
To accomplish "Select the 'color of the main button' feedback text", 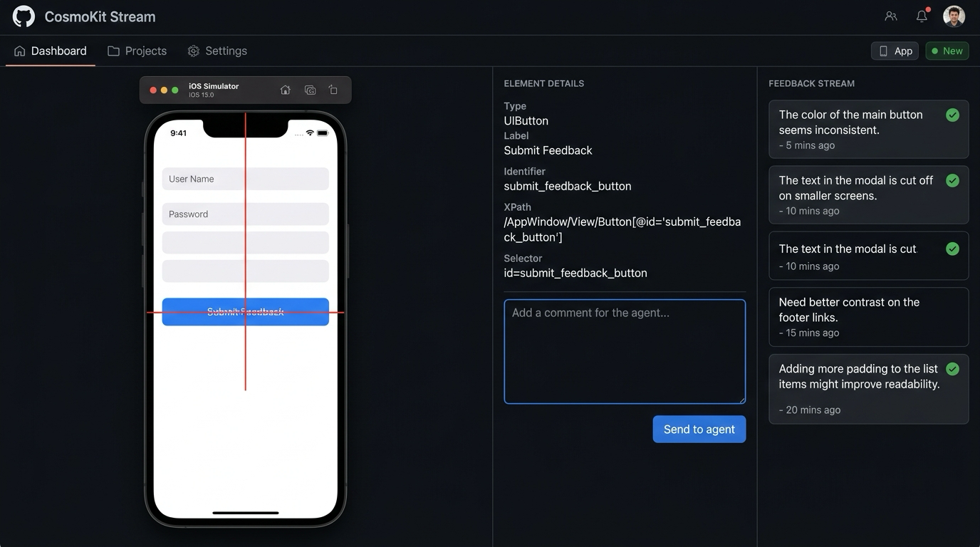I will click(851, 123).
